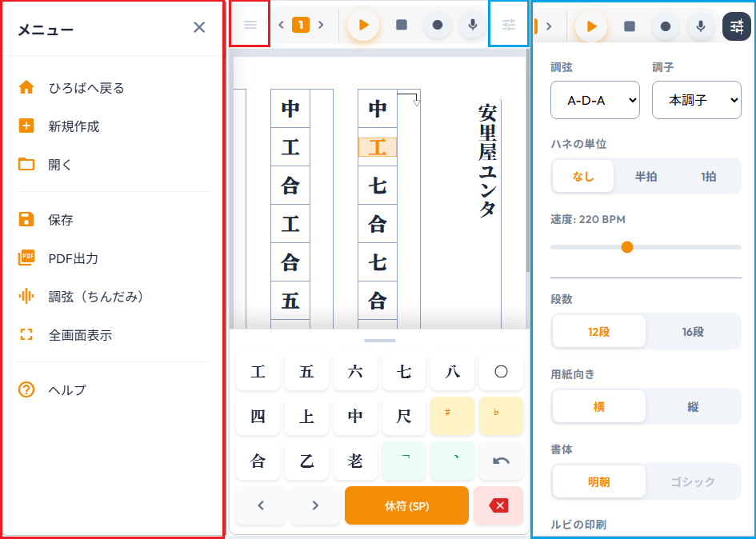Click 保存 in the menu

[113, 220]
